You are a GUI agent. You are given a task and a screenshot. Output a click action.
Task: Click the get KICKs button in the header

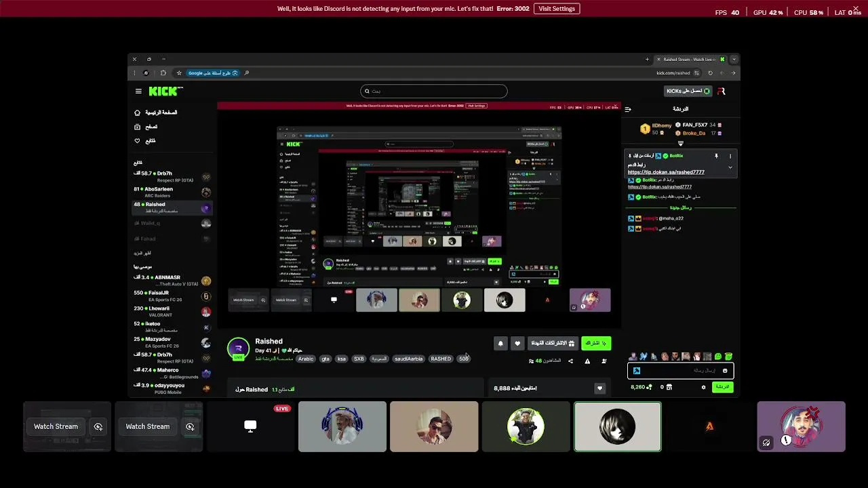coord(688,91)
